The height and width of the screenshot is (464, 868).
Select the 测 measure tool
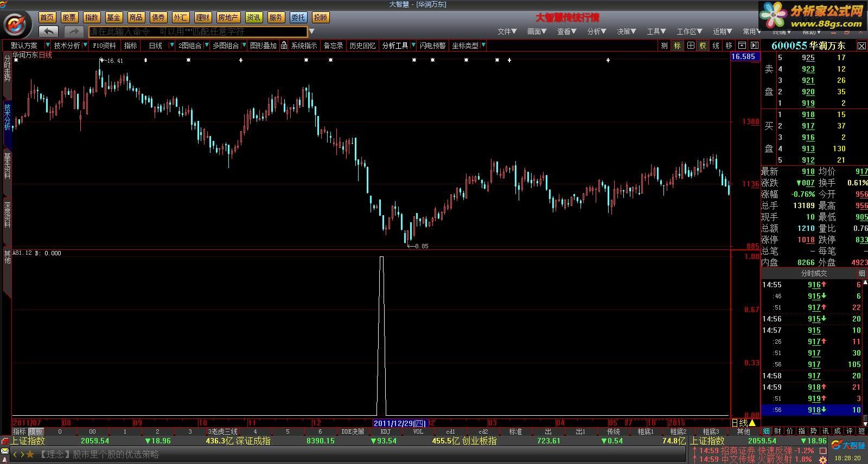pos(664,46)
